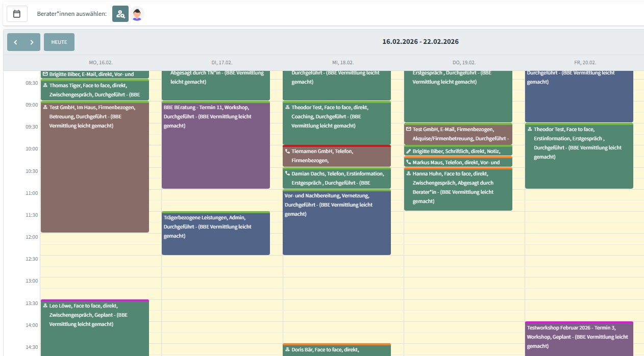
Task: Go to the next week arrow
Action: (32, 42)
